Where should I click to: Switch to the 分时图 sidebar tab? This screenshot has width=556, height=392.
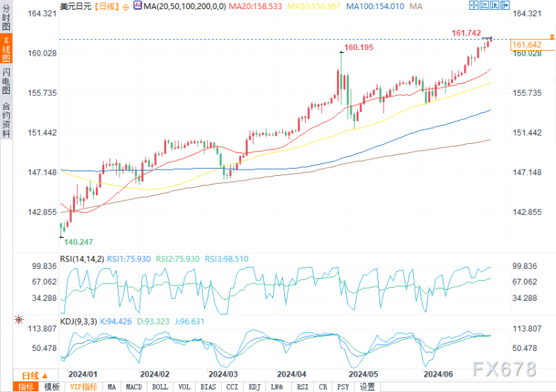coord(6,18)
